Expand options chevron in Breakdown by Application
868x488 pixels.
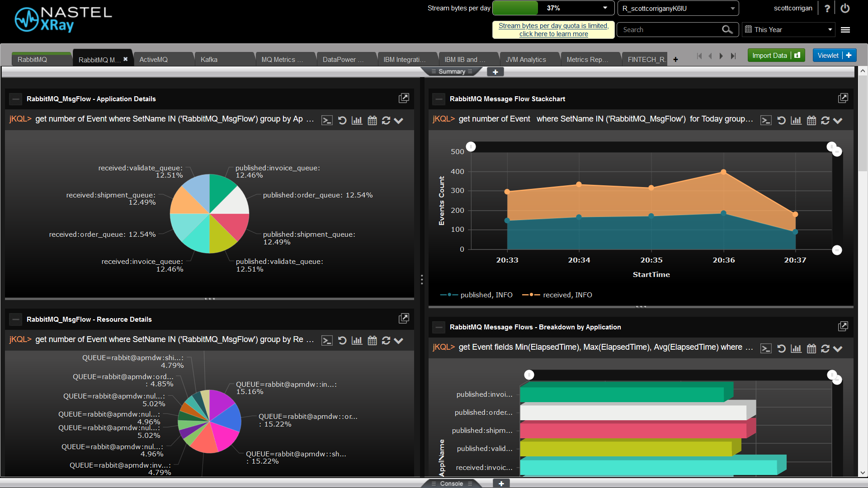pos(838,349)
